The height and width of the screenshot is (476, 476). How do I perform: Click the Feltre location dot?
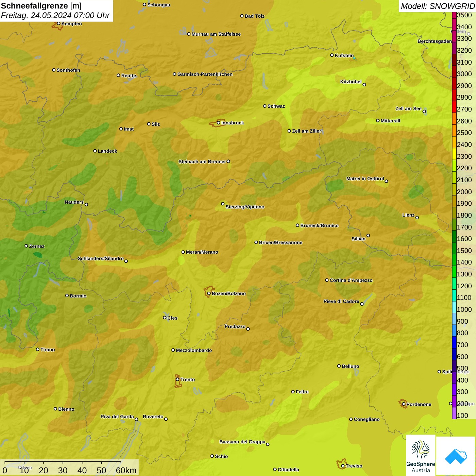(293, 392)
